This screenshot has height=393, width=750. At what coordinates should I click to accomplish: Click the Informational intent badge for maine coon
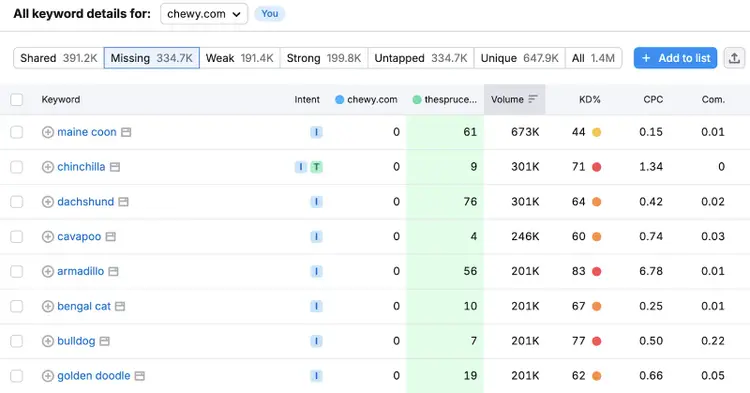coord(316,132)
